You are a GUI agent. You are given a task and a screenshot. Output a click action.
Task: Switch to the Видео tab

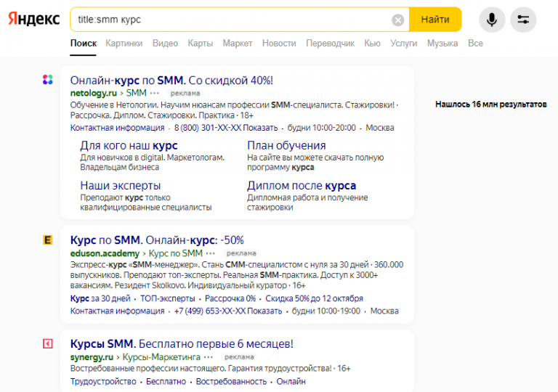165,44
